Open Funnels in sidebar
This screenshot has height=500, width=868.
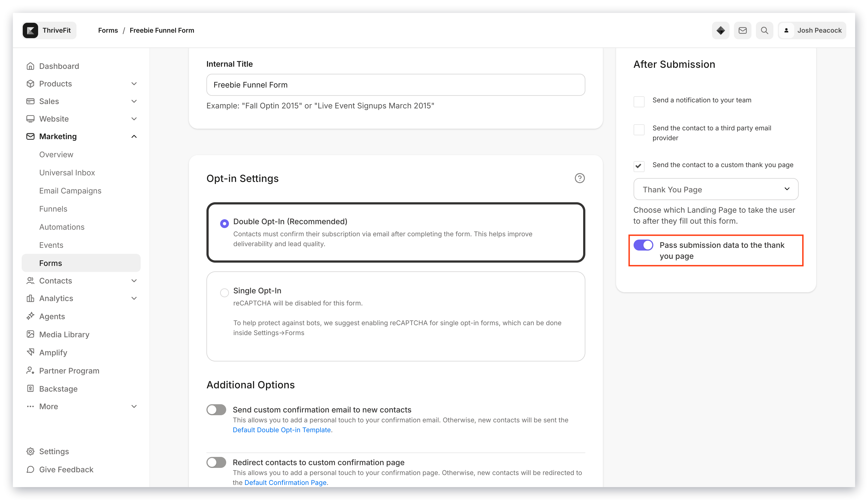(53, 209)
